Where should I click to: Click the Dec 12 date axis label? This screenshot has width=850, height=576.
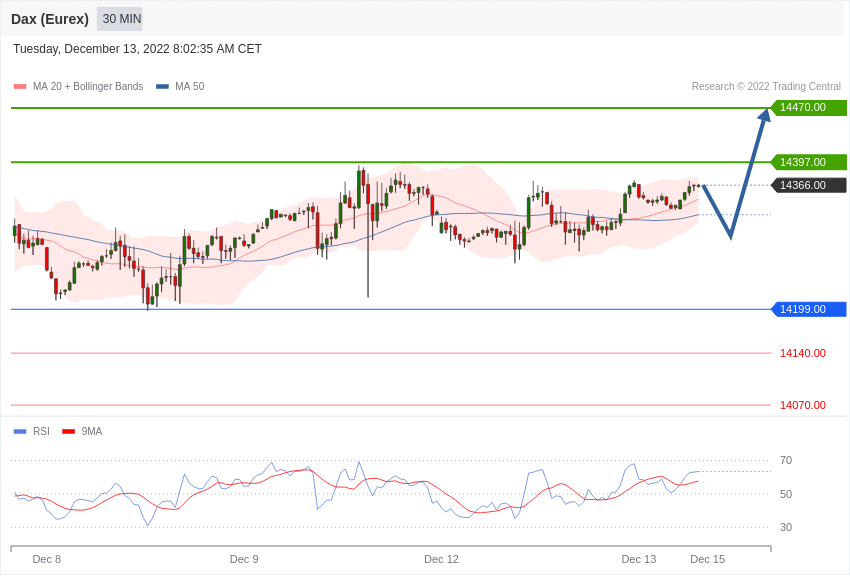click(x=441, y=559)
